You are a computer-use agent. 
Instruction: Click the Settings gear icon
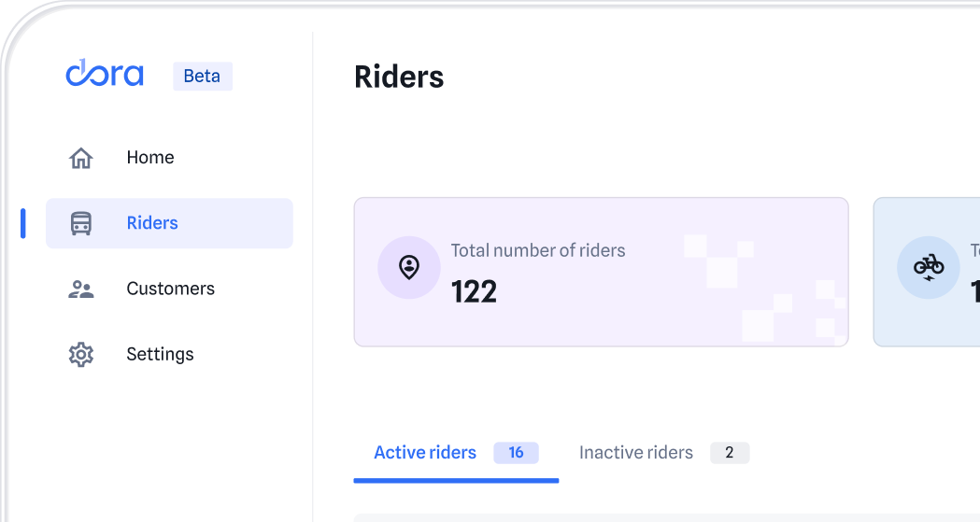tap(81, 354)
